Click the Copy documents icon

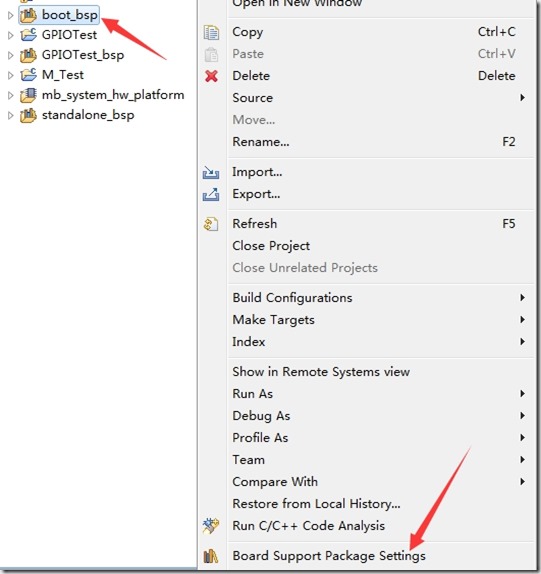[x=211, y=32]
